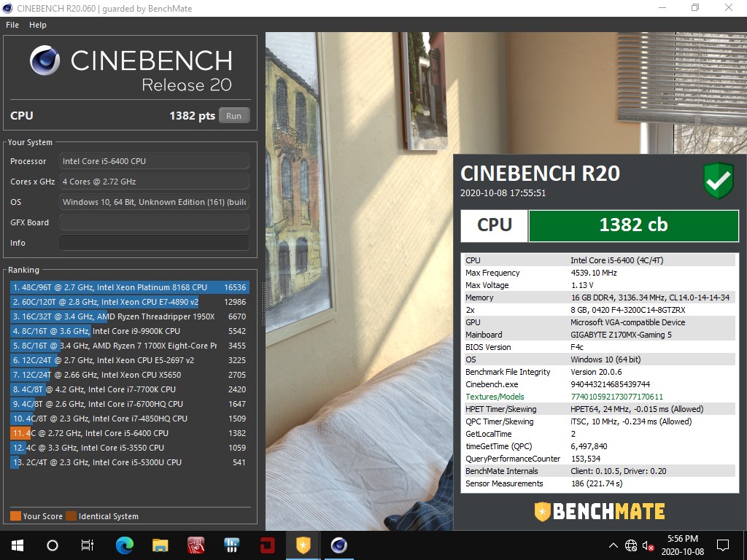Open the Windows Start menu
Viewport: 747px width, 560px height.
(x=18, y=545)
